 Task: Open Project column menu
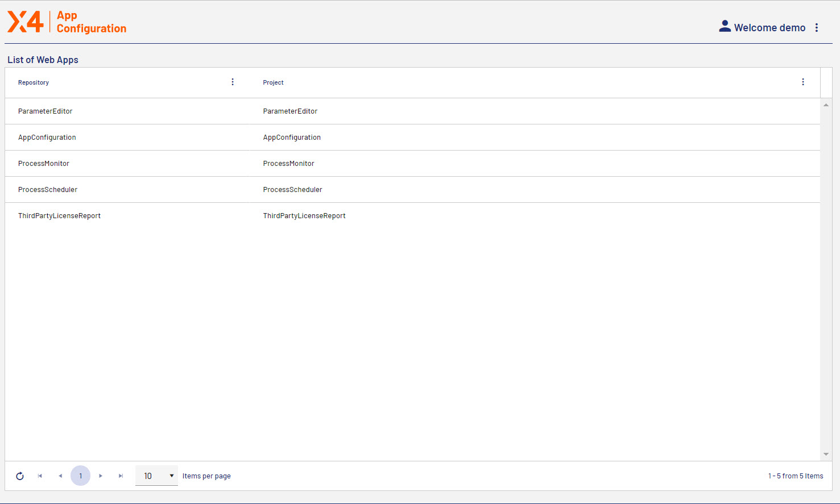click(x=803, y=82)
